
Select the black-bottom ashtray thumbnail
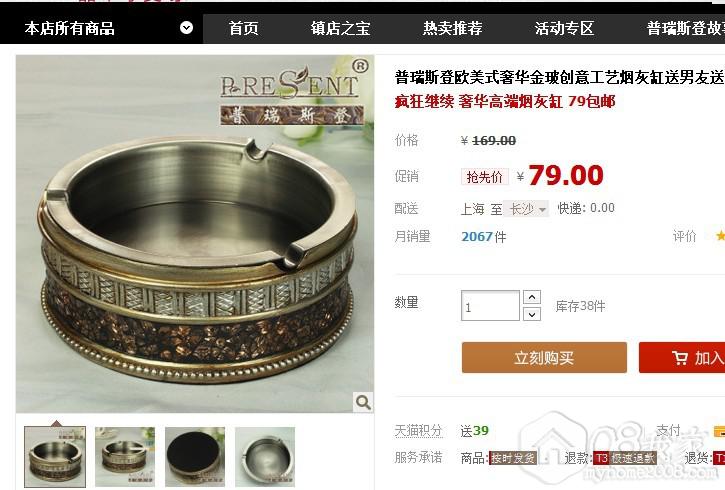coord(195,456)
